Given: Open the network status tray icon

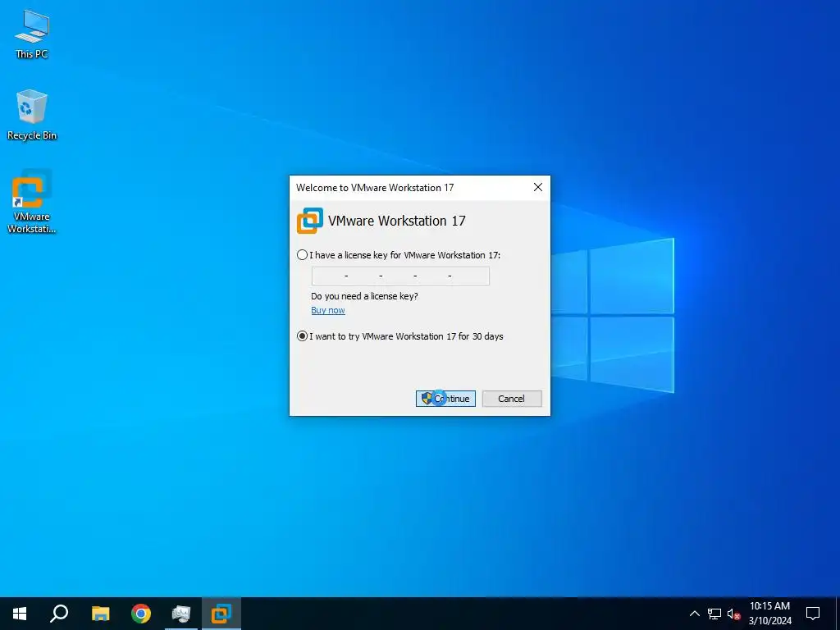Looking at the screenshot, I should coord(714,614).
